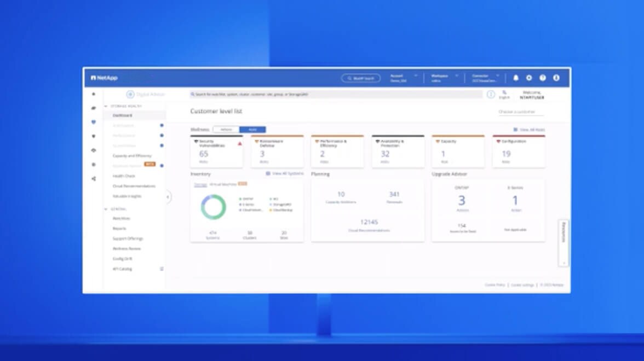Click the share nodes icon in left rail

(94, 178)
